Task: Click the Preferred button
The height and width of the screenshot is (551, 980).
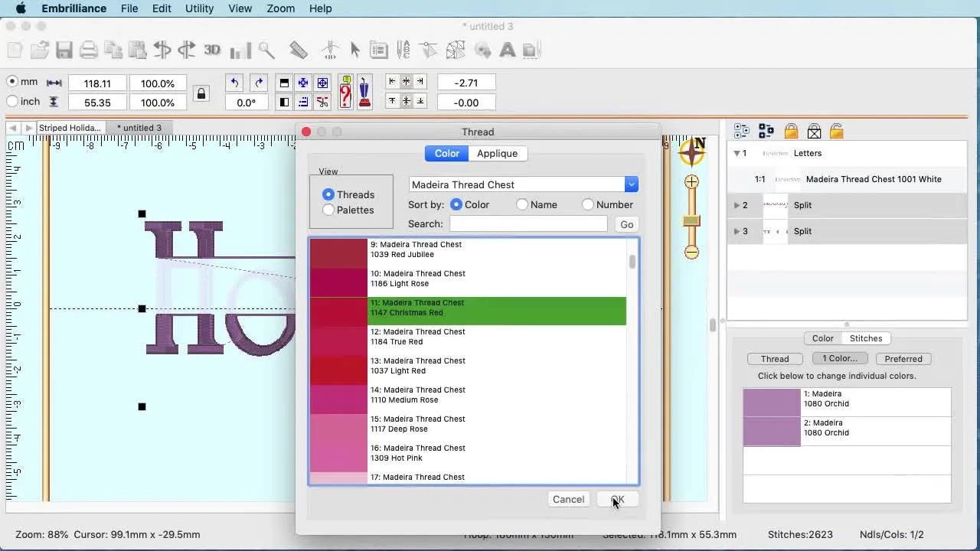Action: [903, 359]
